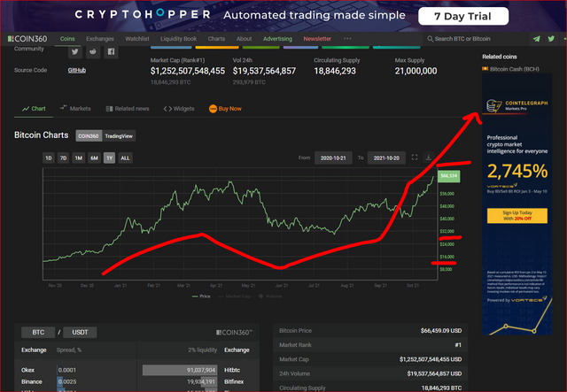Toggle the Volume legend series
The width and height of the screenshot is (567, 392).
click(270, 296)
